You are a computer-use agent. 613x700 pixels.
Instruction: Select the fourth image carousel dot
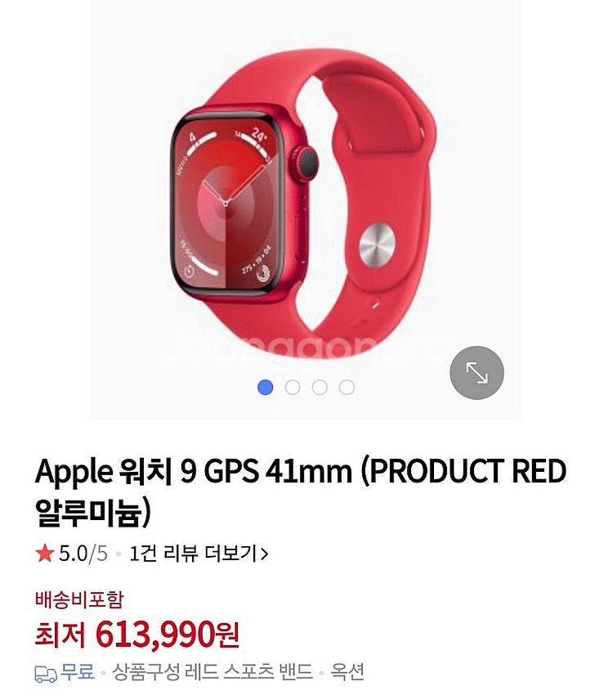click(347, 387)
